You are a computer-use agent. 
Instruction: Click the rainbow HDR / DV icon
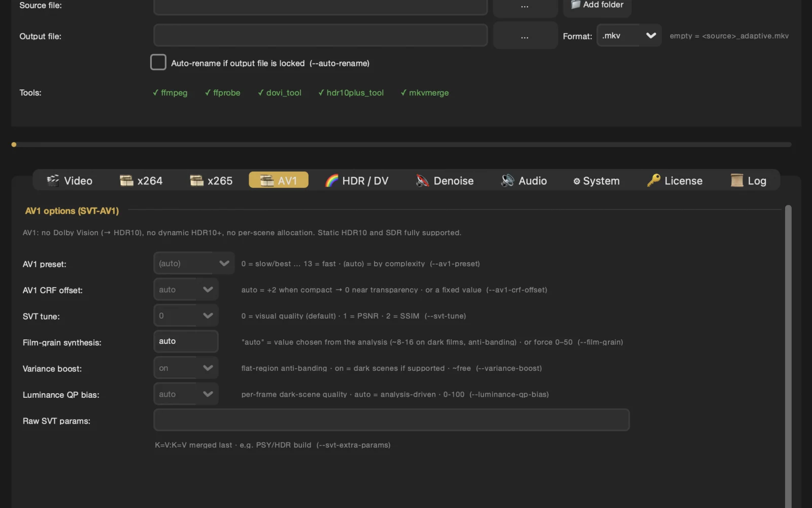point(332,180)
